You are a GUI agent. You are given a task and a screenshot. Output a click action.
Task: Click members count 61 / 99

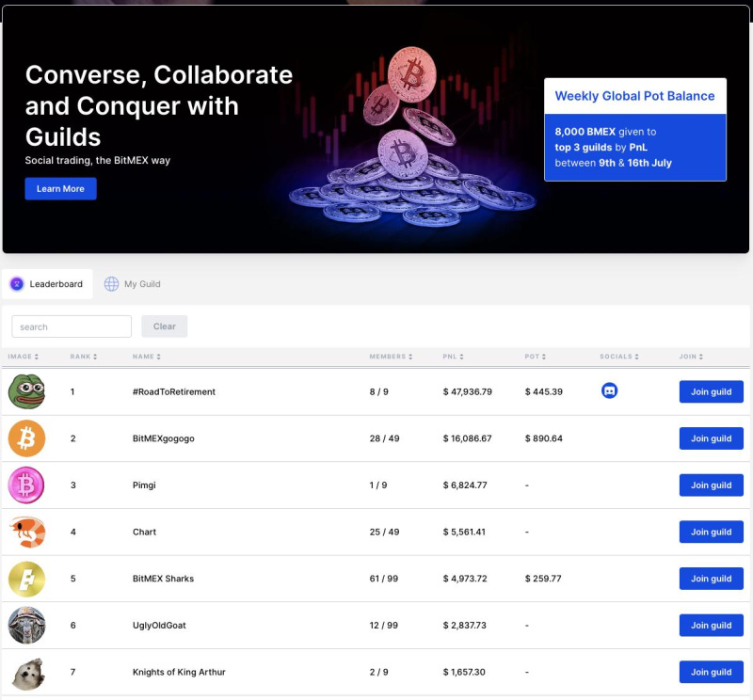click(x=384, y=579)
